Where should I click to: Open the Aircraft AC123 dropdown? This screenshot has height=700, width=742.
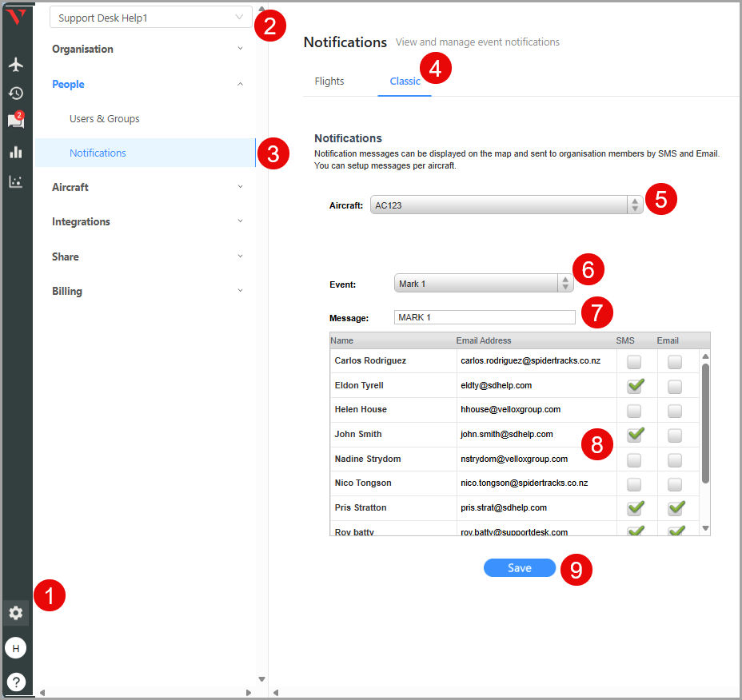(505, 205)
